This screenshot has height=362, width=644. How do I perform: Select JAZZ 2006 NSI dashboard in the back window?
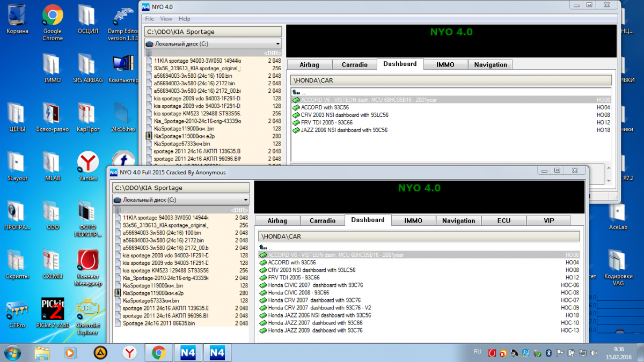click(451, 130)
